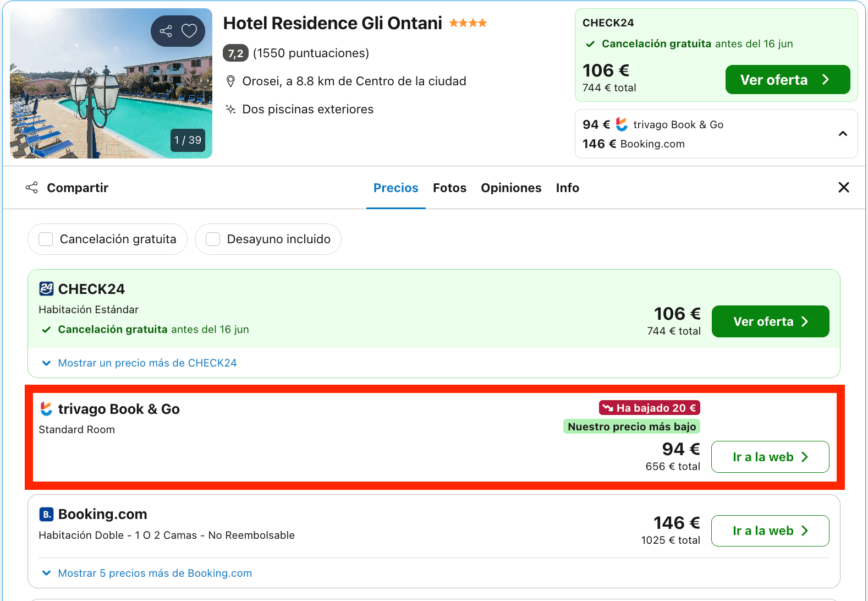
Task: Click the location pin icon near Orosei
Action: coord(230,81)
